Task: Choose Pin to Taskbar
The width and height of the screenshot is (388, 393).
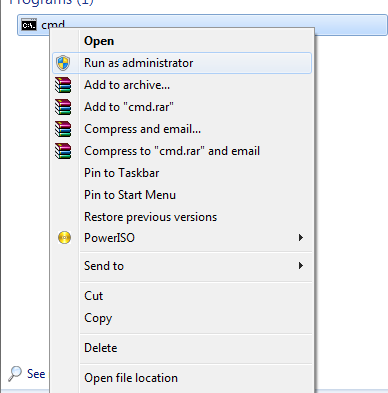Action: click(x=182, y=173)
